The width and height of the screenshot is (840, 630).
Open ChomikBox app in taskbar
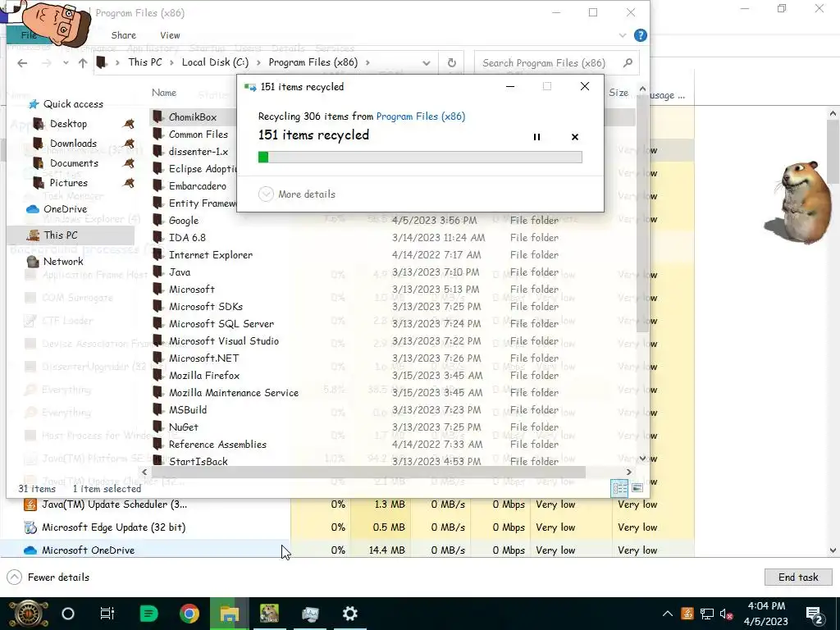point(269,614)
